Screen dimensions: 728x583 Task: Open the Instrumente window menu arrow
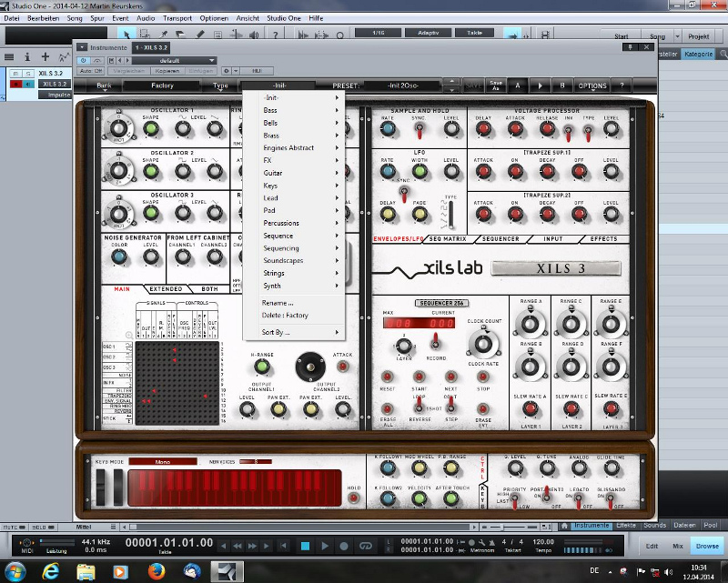[82, 47]
